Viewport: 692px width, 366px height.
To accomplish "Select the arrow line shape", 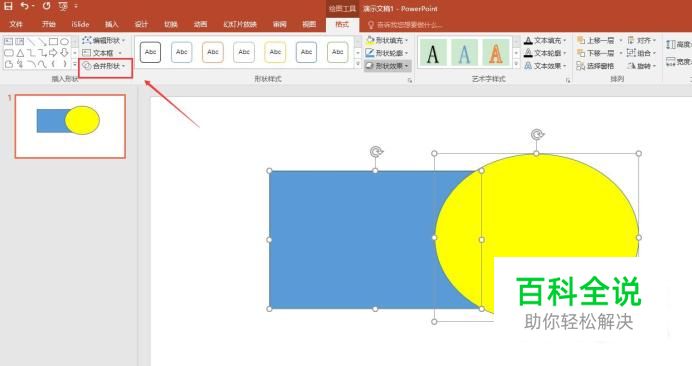I will 42,42.
